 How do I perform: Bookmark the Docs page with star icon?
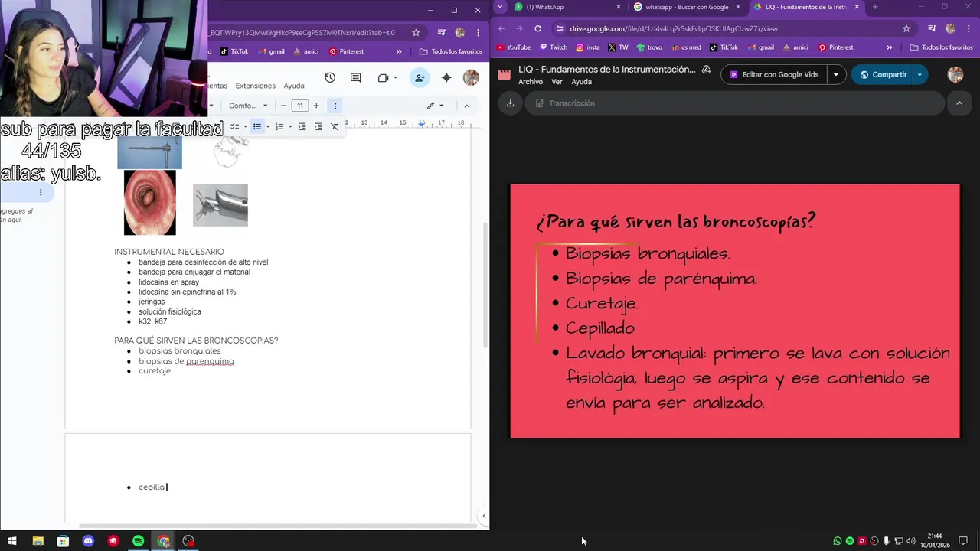(x=416, y=33)
